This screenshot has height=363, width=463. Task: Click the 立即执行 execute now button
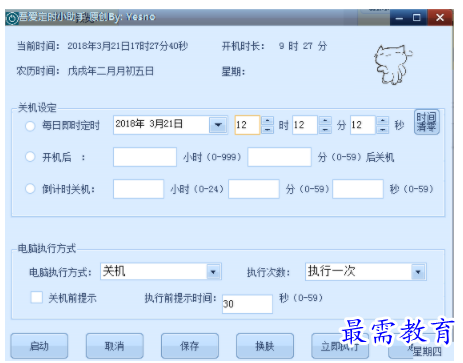pos(340,346)
